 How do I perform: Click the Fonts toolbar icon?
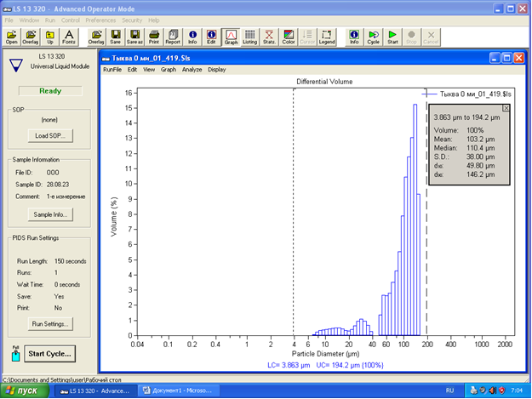(x=70, y=35)
